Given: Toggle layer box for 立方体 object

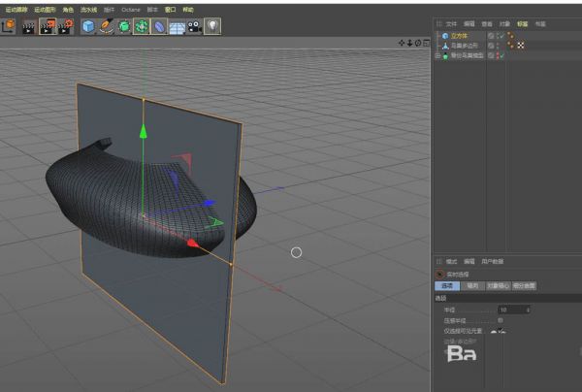Looking at the screenshot, I should pyautogui.click(x=491, y=36).
